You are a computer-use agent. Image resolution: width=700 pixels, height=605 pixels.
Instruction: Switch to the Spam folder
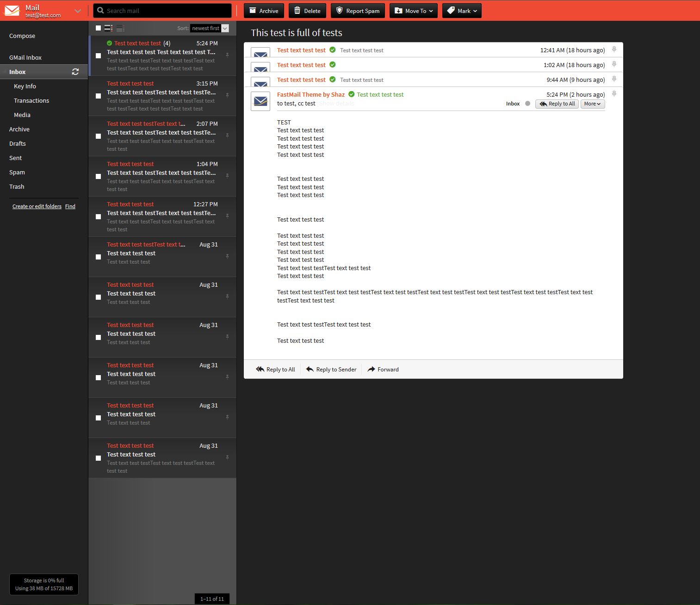pyautogui.click(x=17, y=172)
